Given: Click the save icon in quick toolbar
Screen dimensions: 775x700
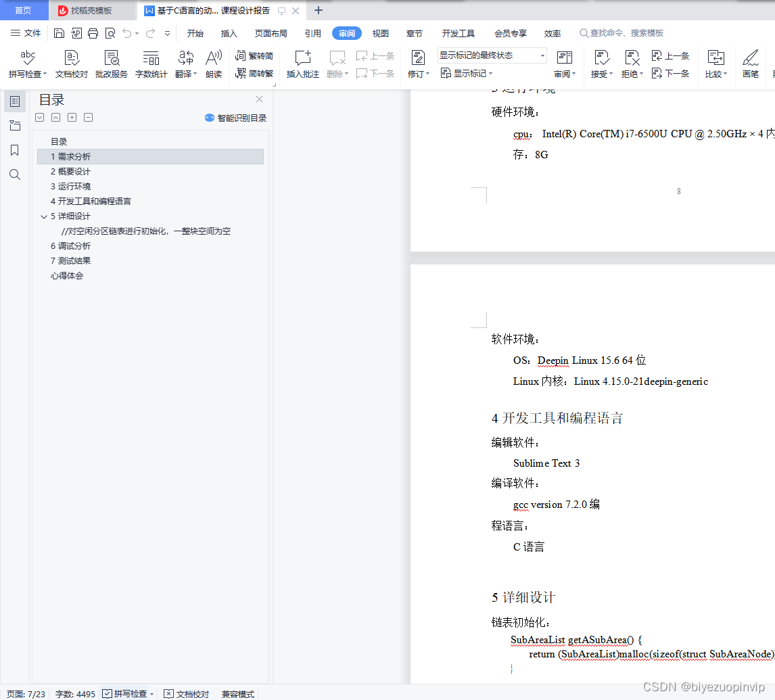Looking at the screenshot, I should pyautogui.click(x=59, y=33).
